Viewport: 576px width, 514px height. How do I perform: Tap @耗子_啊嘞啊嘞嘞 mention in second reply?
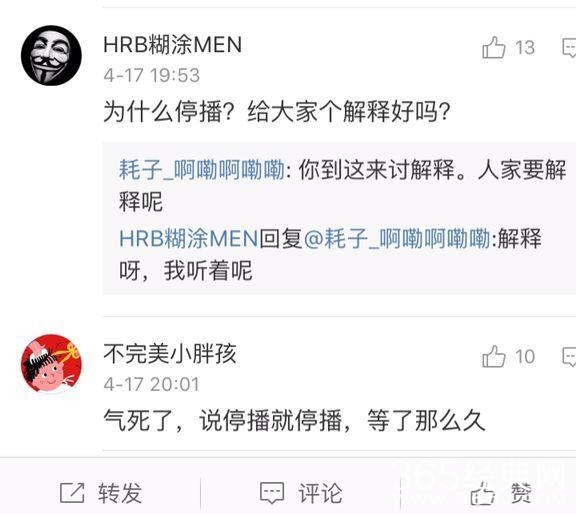pos(397,238)
